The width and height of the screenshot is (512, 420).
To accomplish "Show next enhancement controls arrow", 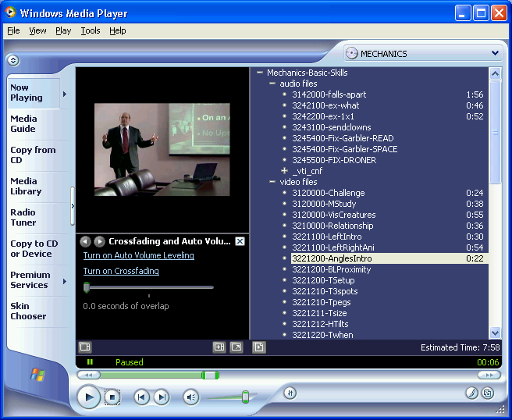I will tap(99, 241).
